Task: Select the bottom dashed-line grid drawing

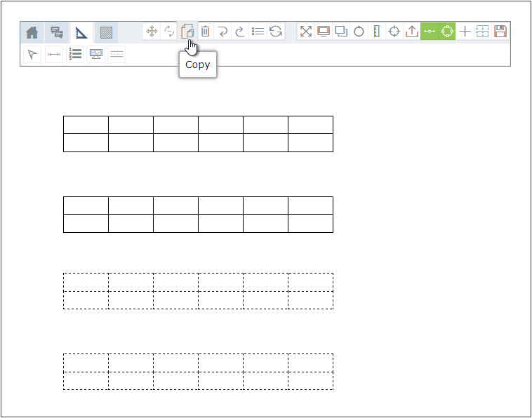Action: (198, 372)
